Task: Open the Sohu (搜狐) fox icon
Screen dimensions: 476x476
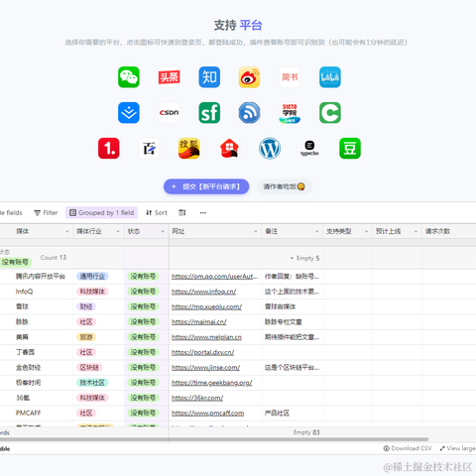Action: [189, 148]
